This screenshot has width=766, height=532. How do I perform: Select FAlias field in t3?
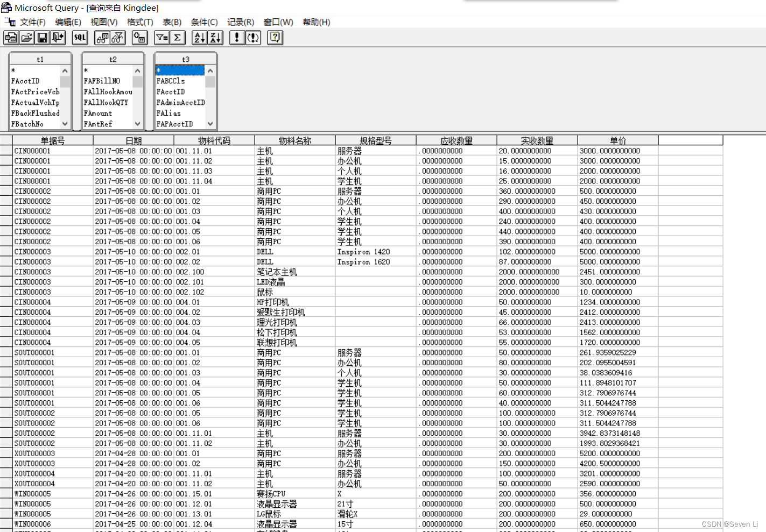click(x=181, y=114)
